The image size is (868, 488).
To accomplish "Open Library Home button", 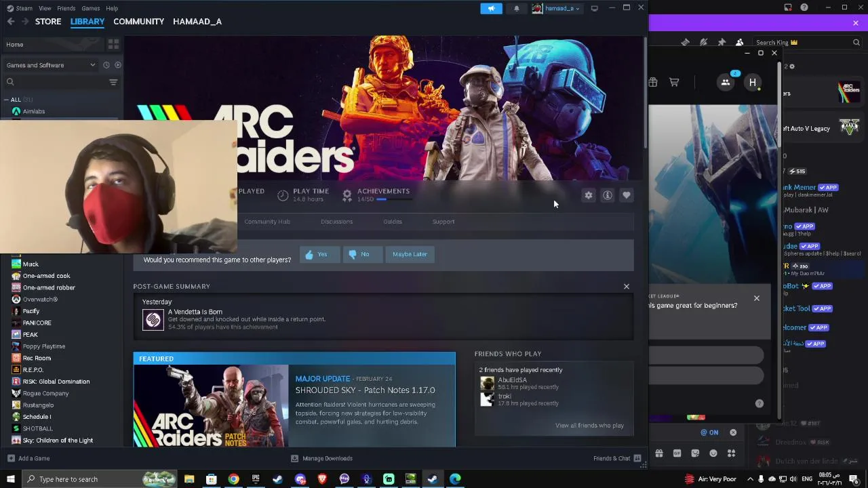I will (53, 44).
